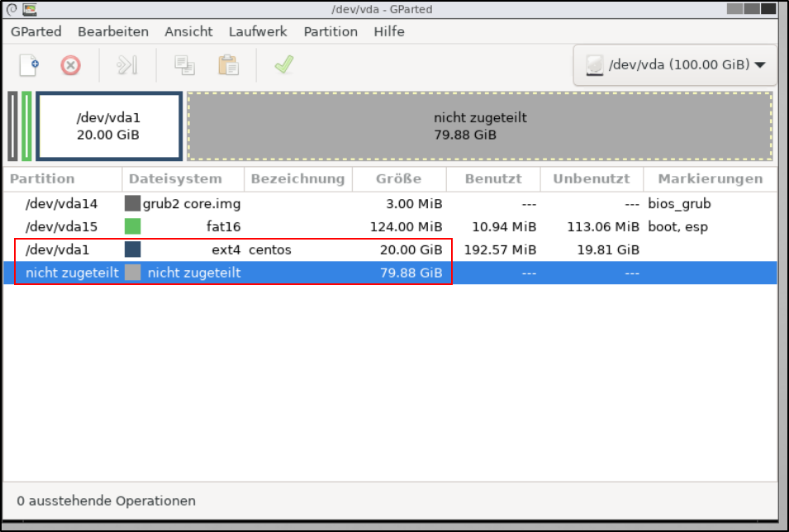Click the Paste partition icon
Viewport: 789px width, 532px height.
(x=229, y=64)
